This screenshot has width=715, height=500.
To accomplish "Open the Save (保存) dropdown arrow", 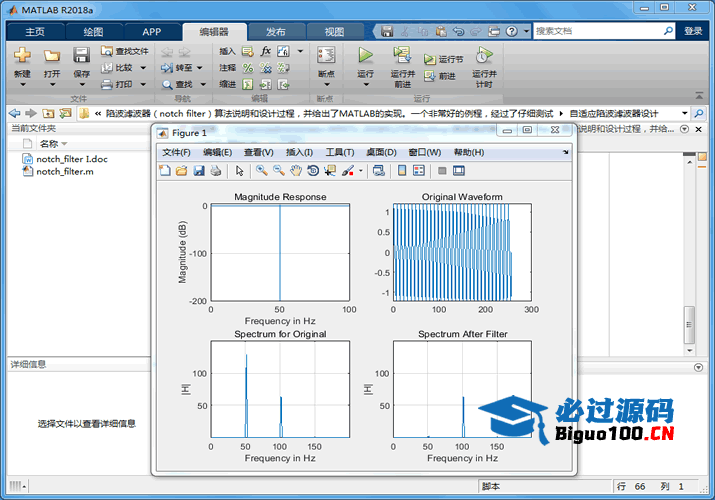I will pos(82,84).
